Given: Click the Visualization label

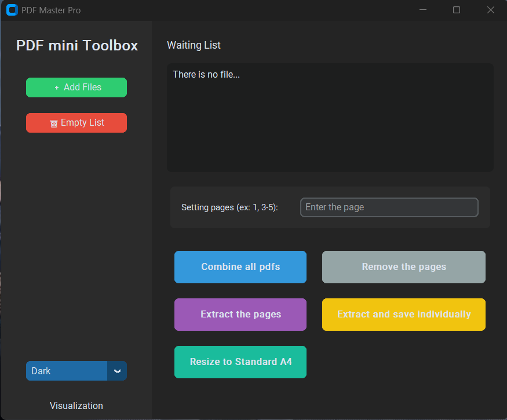Looking at the screenshot, I should (x=76, y=406).
